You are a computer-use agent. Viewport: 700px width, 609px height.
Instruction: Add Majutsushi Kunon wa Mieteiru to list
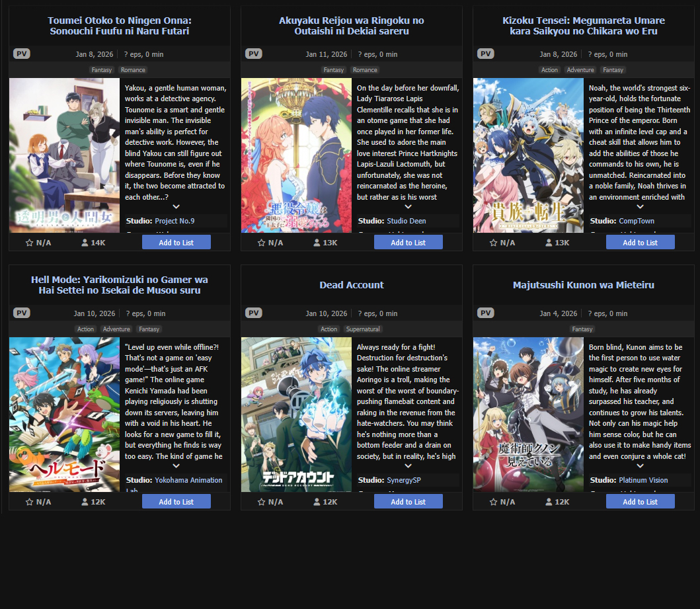pos(640,502)
